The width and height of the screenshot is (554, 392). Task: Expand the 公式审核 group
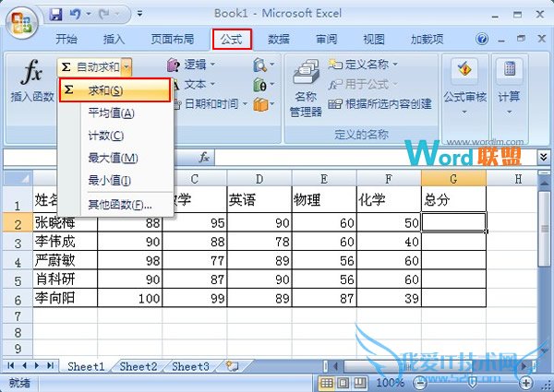(x=465, y=89)
